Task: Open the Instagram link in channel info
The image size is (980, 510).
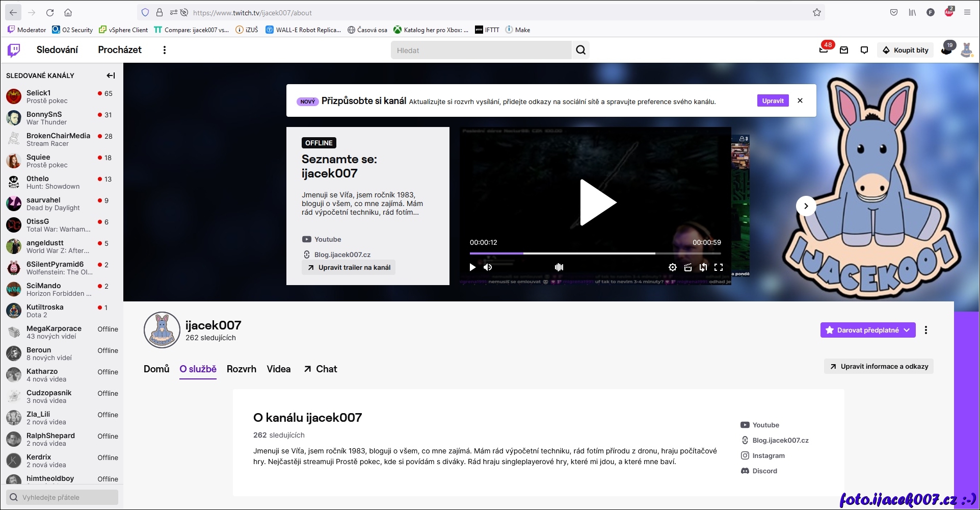Action: coord(768,455)
